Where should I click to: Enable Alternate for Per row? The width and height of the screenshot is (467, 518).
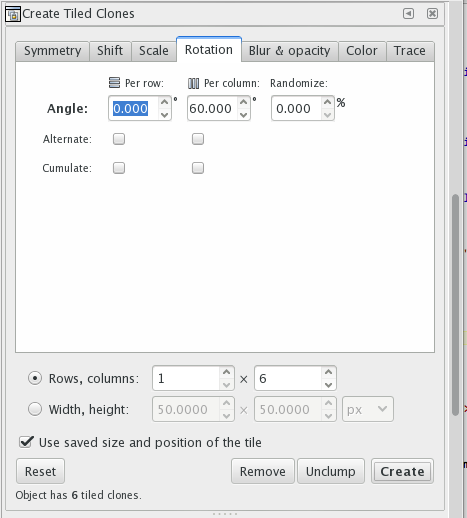[x=119, y=139]
